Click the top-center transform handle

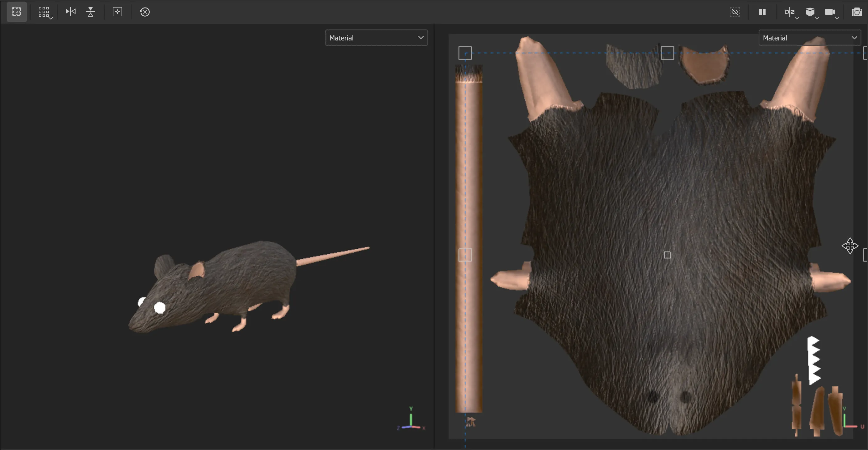(667, 53)
